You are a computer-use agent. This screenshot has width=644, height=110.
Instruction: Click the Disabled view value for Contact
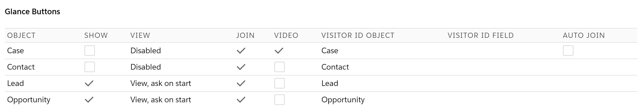tap(145, 67)
